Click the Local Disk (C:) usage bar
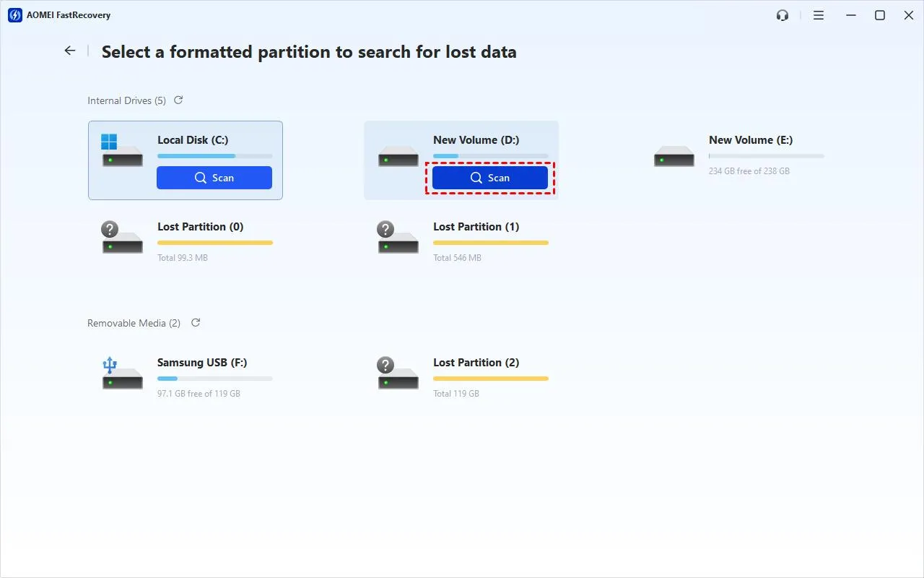The width and height of the screenshot is (924, 578). (215, 156)
